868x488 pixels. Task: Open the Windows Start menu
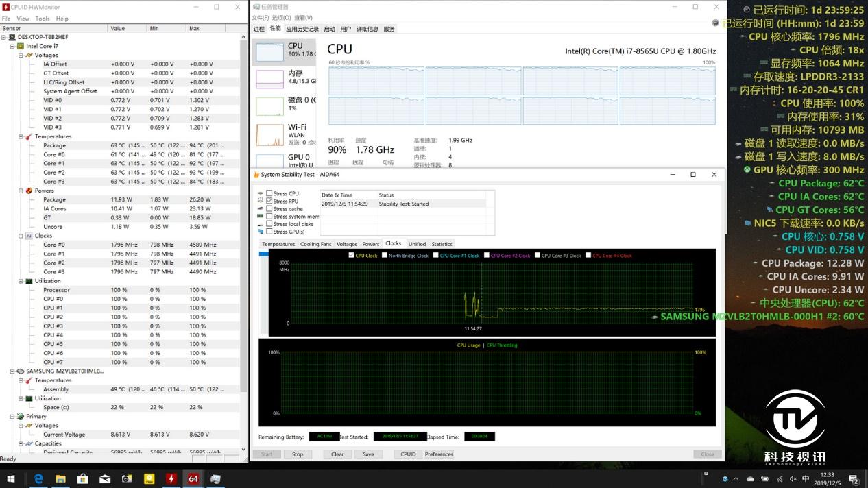(11, 478)
